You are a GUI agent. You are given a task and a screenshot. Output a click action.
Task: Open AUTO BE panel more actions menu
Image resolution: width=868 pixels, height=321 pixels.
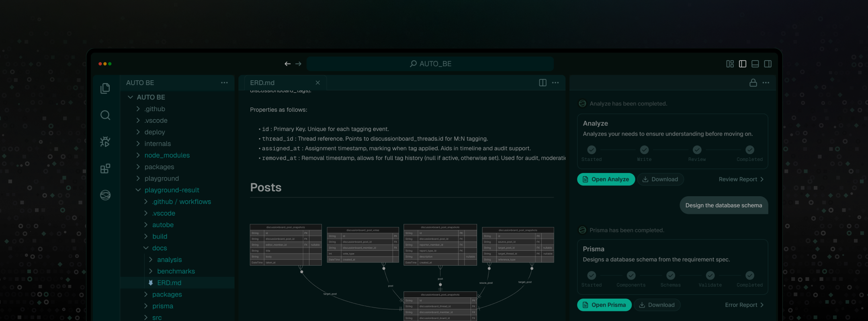(x=224, y=83)
